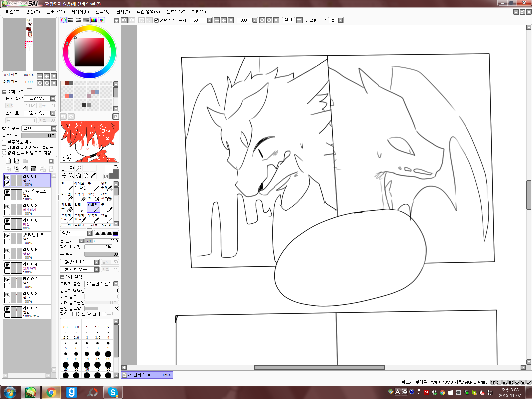Open the 그리기 품질 quality dropdown

[116, 284]
